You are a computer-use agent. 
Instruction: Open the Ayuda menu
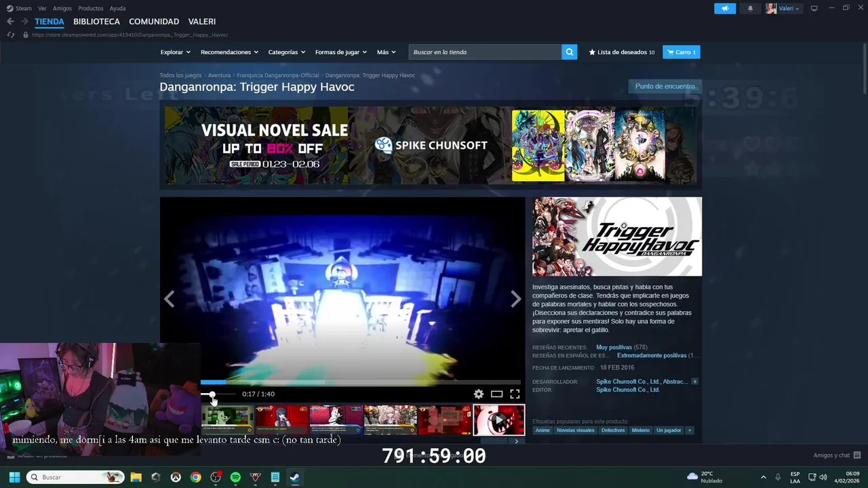[117, 8]
